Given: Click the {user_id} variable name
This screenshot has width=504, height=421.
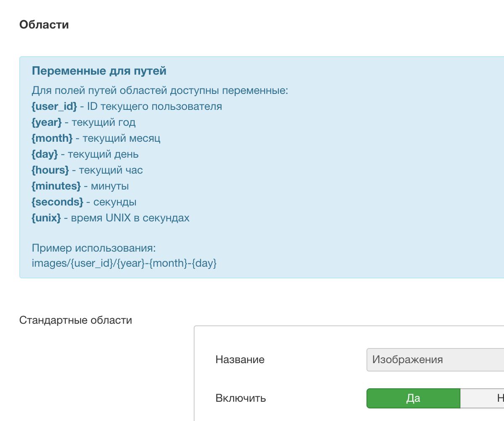Looking at the screenshot, I should [54, 107].
